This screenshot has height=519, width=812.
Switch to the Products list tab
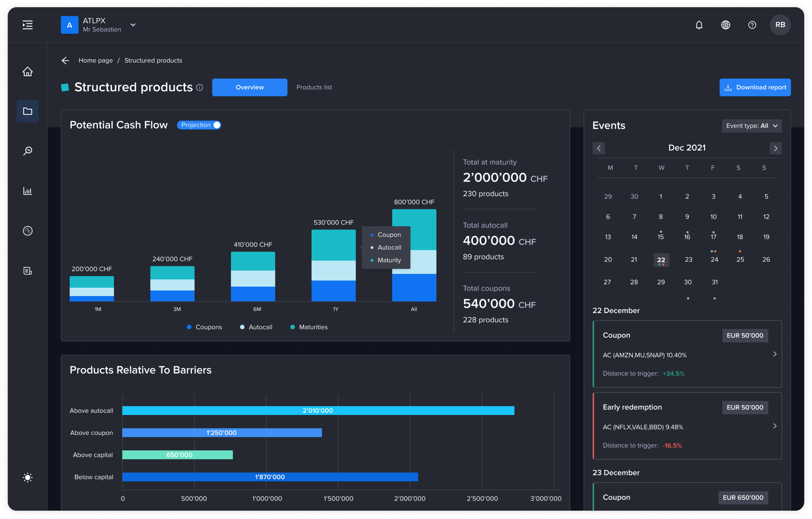[314, 87]
